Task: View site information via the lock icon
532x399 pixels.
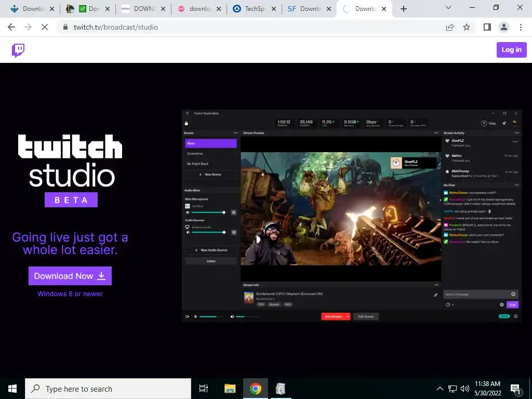Action: pos(65,27)
